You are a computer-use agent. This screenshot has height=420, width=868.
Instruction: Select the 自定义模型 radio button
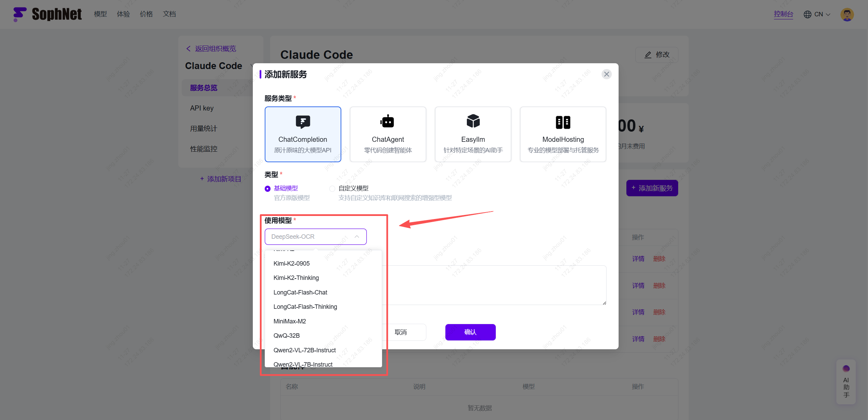[x=332, y=189]
